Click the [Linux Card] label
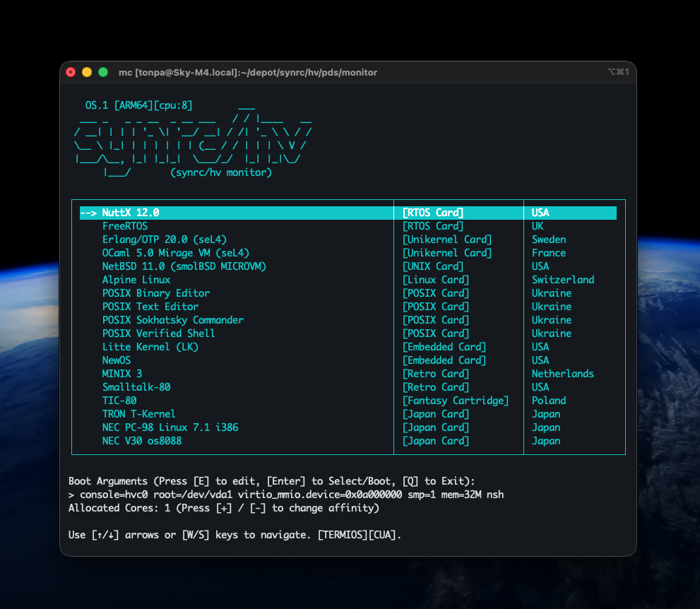Image resolution: width=700 pixels, height=609 pixels. point(436,280)
